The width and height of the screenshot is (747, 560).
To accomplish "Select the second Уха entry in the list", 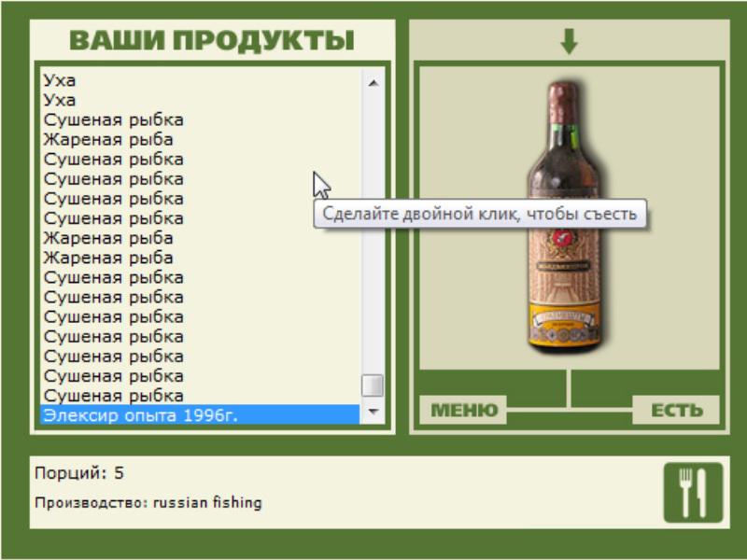I will click(x=200, y=100).
